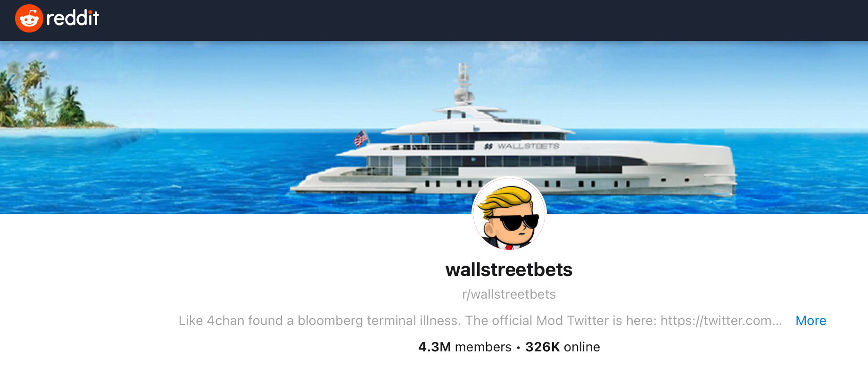Click the dollar signs symbol on the yacht
The width and height of the screenshot is (868, 366).
point(488,146)
